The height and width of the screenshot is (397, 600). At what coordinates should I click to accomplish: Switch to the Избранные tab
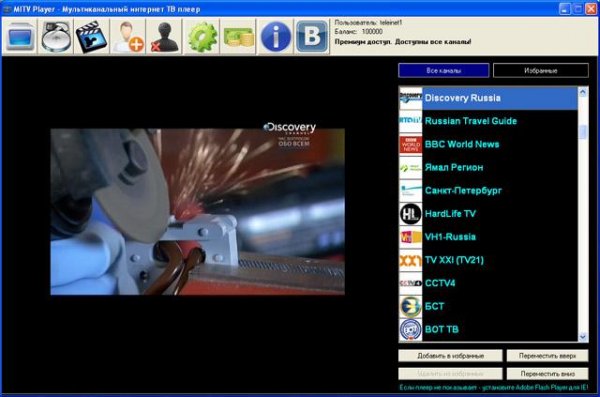pos(541,70)
